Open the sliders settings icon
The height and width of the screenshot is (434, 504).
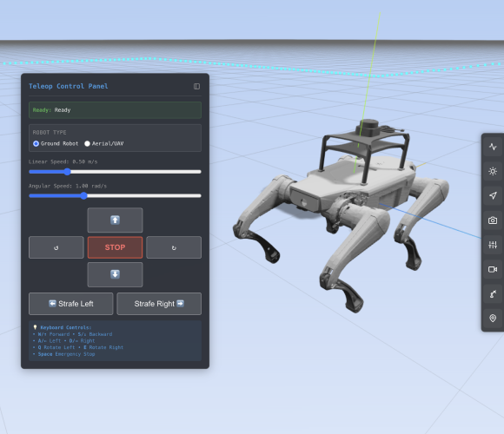coord(493,245)
